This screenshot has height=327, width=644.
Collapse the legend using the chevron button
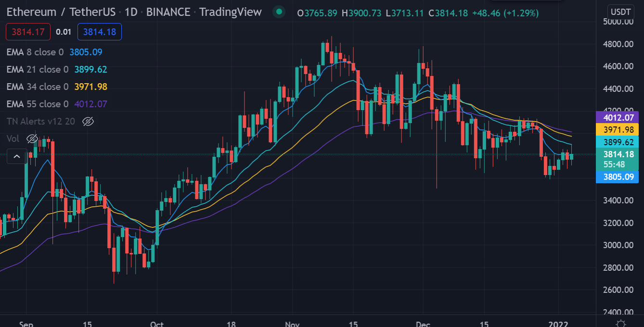click(16, 156)
